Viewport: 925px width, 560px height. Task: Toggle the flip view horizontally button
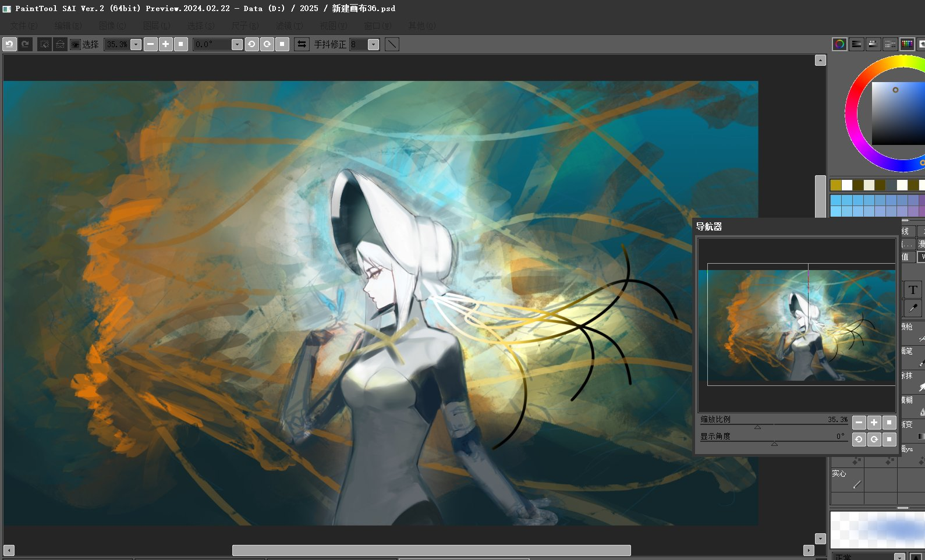[x=302, y=44]
